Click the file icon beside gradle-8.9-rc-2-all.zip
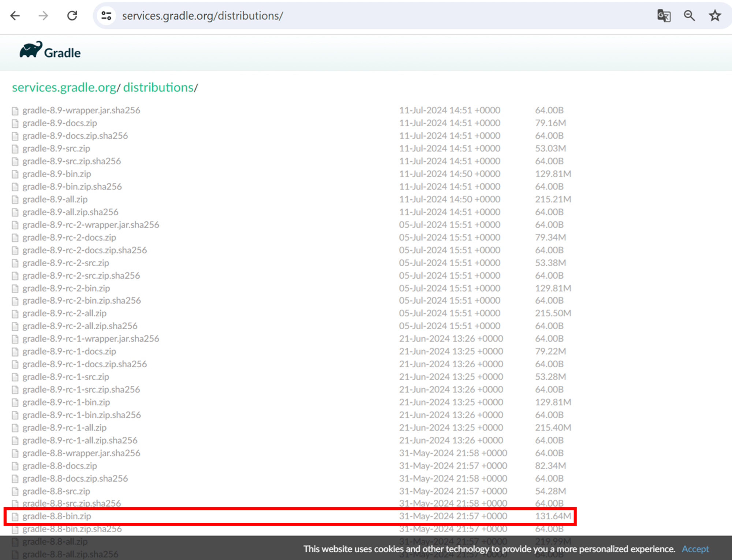732x560 pixels. tap(15, 313)
